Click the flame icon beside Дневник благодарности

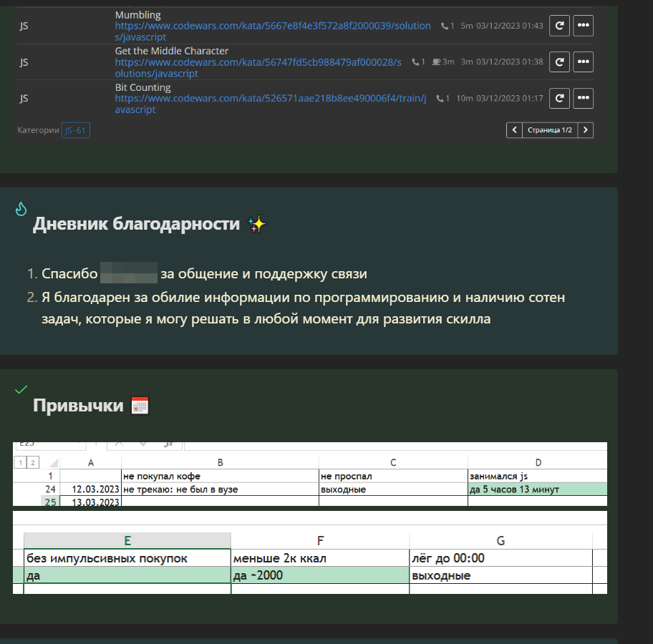point(21,209)
